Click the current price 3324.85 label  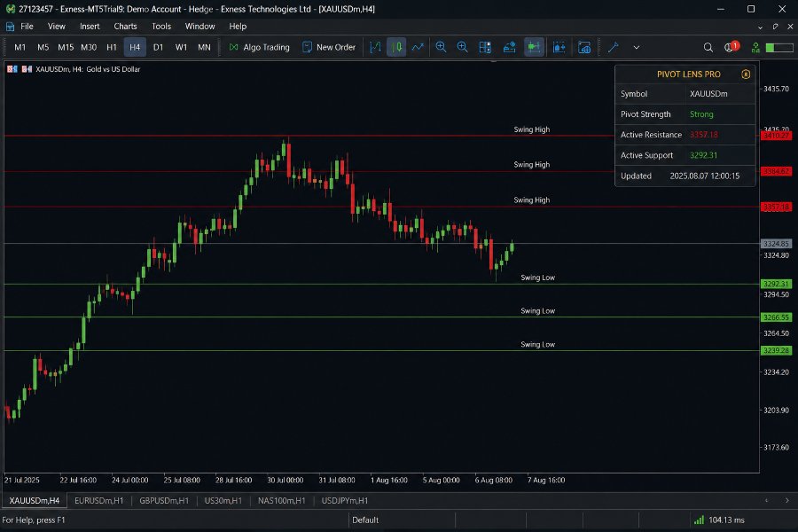pos(776,244)
